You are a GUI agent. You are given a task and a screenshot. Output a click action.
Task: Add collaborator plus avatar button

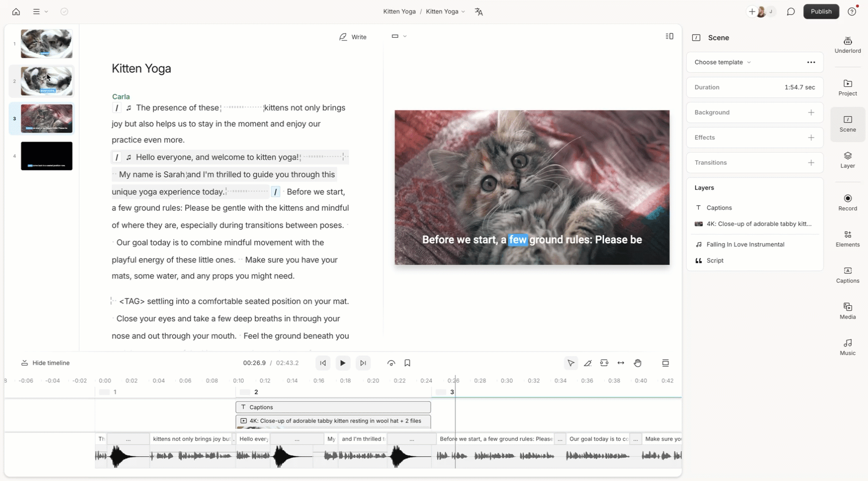coord(752,12)
